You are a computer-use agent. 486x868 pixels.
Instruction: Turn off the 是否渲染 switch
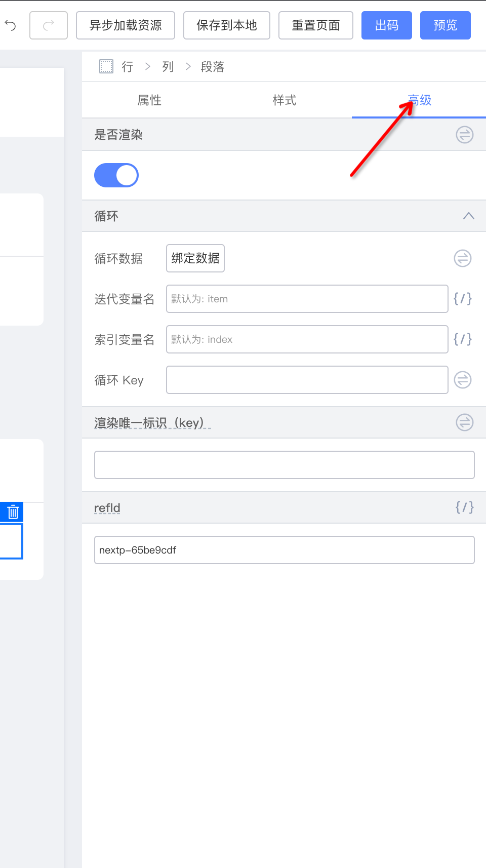[x=116, y=175]
